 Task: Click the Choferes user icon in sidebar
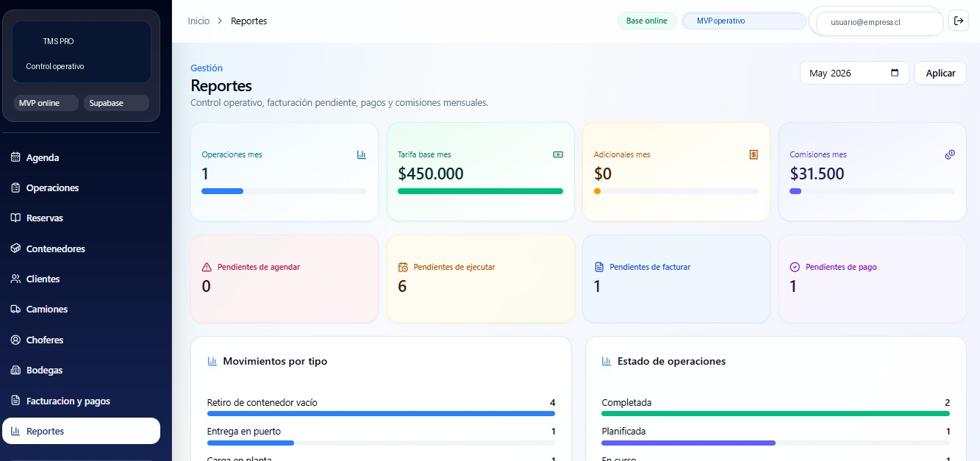point(15,340)
